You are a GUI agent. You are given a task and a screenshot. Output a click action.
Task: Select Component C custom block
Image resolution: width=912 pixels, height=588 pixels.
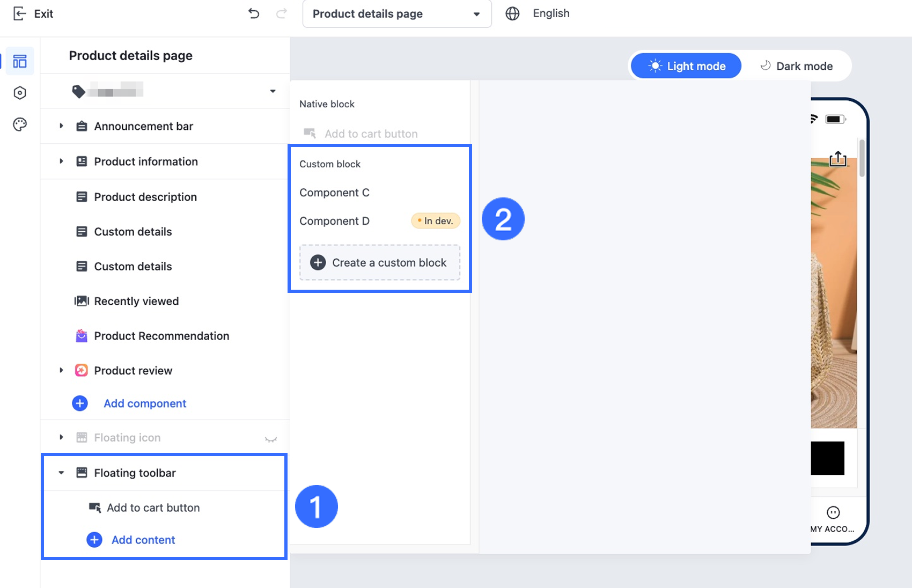(x=334, y=193)
